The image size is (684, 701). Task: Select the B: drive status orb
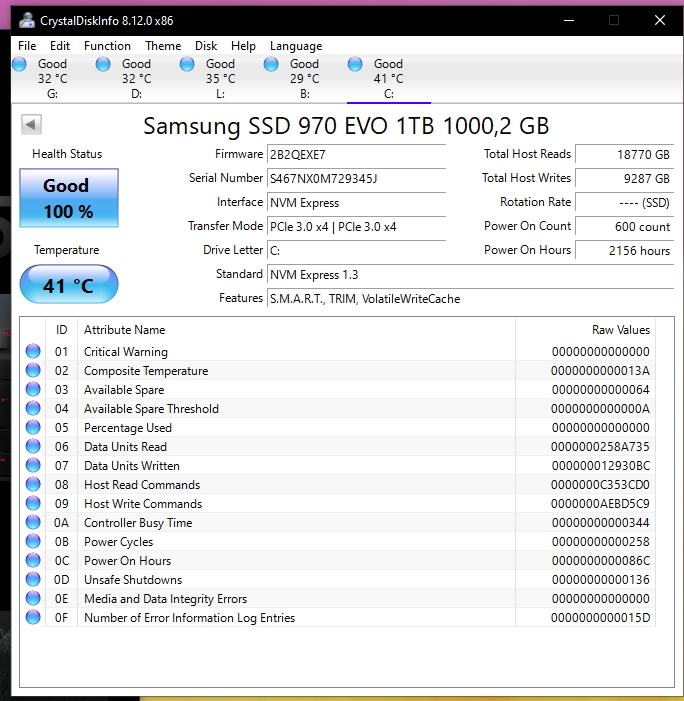pos(271,64)
